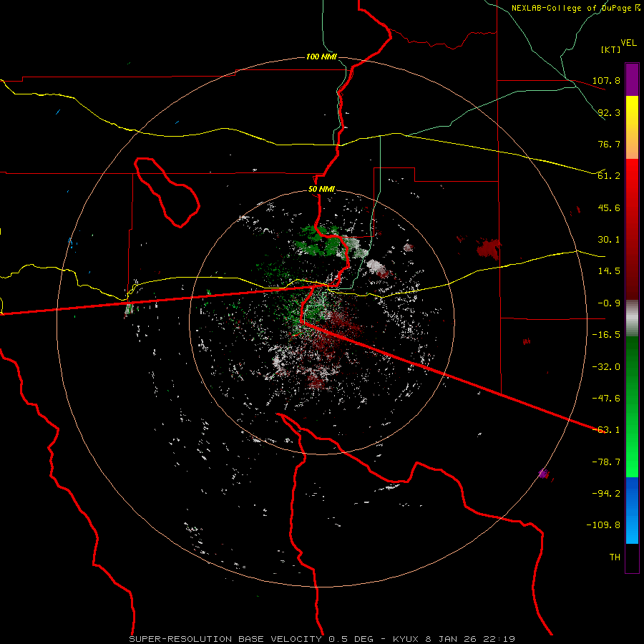
Task: Click the large dark red echo east of the radar
Action: (x=489, y=248)
